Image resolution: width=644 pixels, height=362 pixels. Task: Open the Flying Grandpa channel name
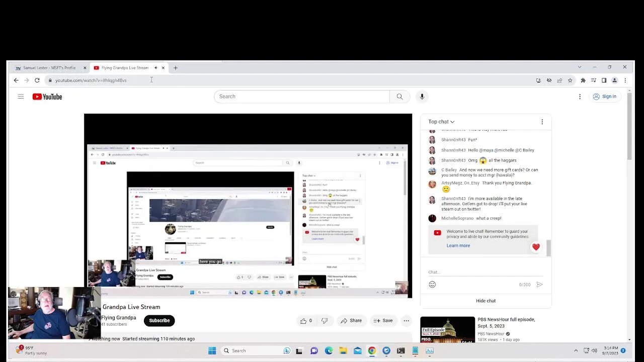tap(119, 318)
